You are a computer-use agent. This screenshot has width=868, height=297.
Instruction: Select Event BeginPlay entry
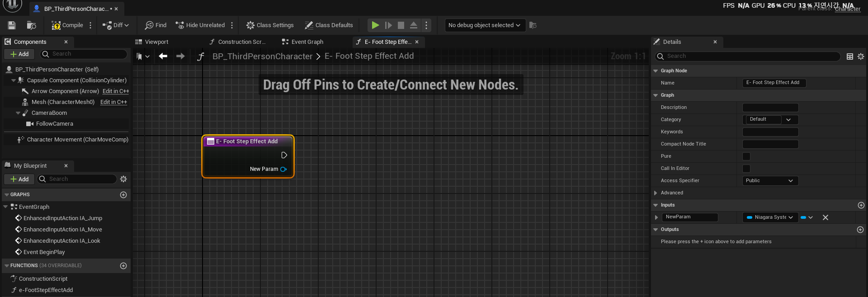tap(44, 252)
